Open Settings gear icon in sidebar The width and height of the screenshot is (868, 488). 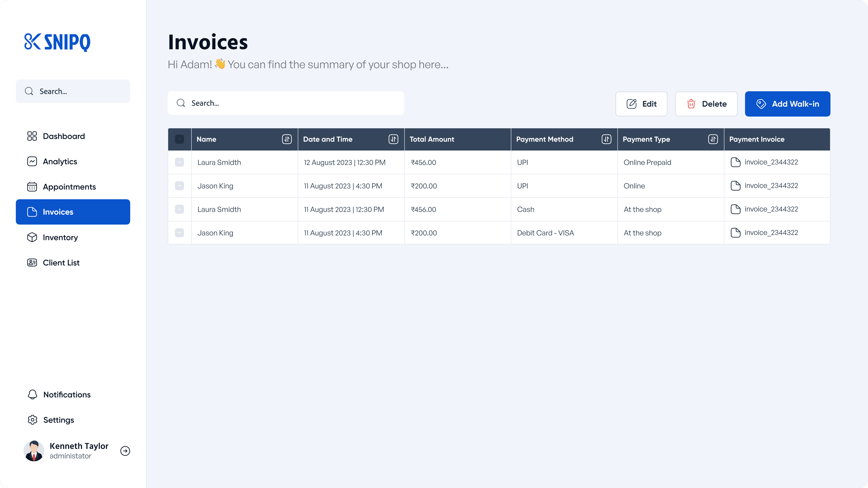click(x=32, y=420)
